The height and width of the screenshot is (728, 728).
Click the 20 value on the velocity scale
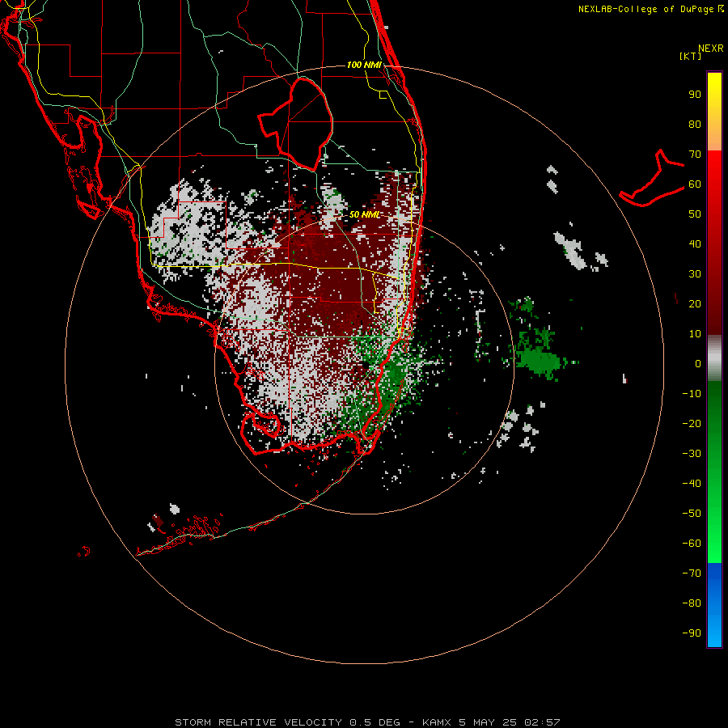click(x=695, y=303)
